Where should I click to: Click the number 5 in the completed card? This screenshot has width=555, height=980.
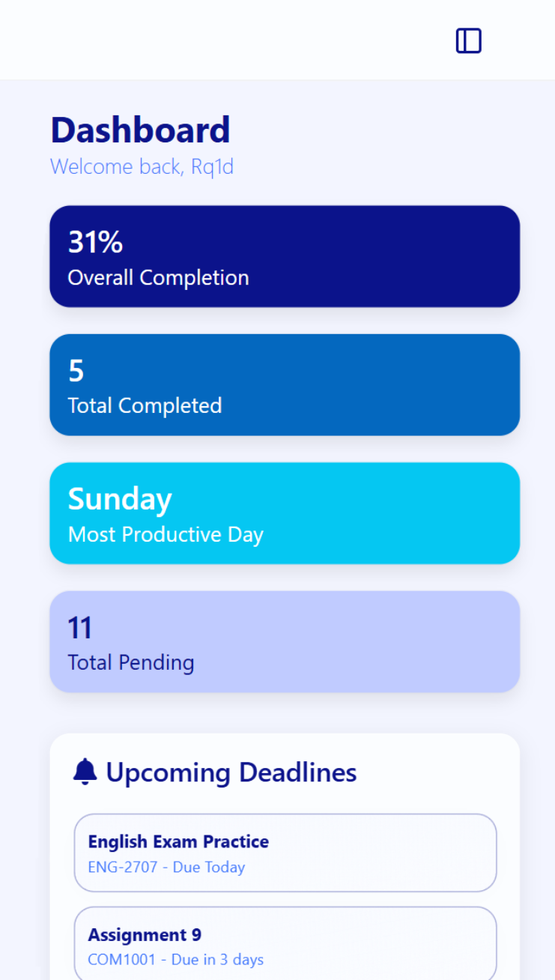76,371
